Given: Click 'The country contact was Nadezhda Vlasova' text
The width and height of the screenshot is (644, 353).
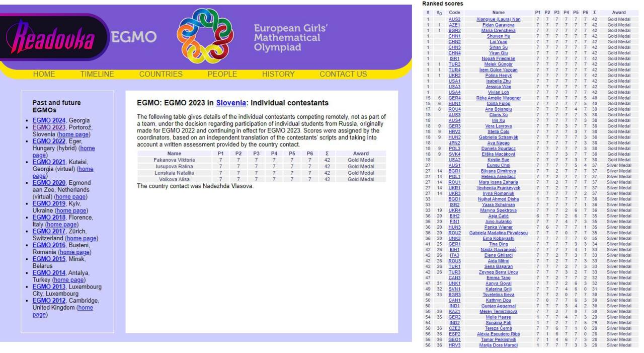Looking at the screenshot, I should (x=195, y=186).
